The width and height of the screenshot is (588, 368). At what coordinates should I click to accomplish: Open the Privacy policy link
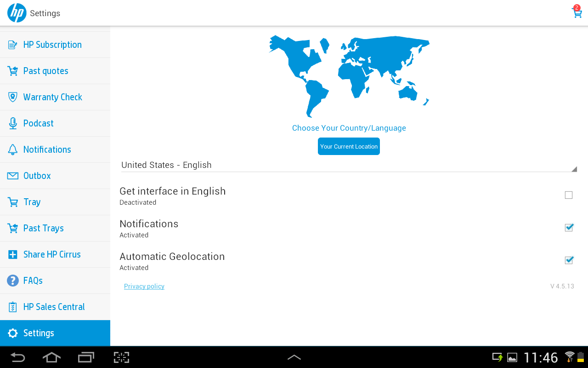[144, 286]
